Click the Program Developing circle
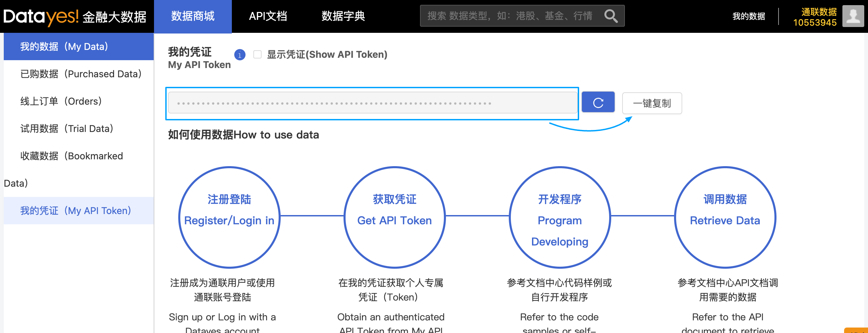This screenshot has height=333, width=868. pos(560,217)
